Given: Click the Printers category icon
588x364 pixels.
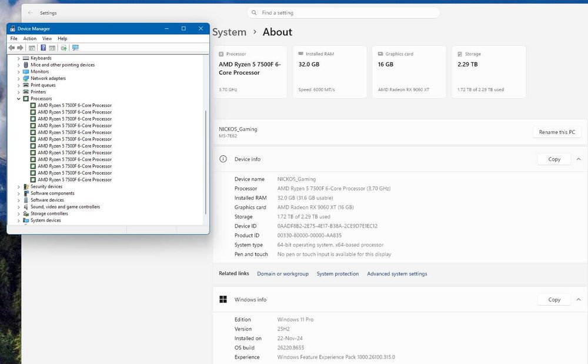Looking at the screenshot, I should (26, 92).
